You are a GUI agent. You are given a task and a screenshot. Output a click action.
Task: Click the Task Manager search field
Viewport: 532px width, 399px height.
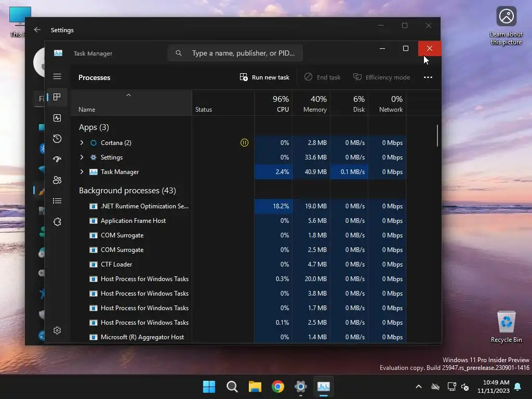coord(235,53)
